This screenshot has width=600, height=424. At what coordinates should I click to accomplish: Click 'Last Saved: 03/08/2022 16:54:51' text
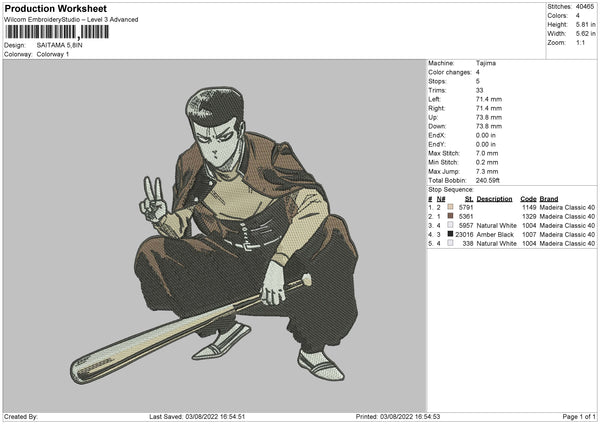tap(197, 417)
